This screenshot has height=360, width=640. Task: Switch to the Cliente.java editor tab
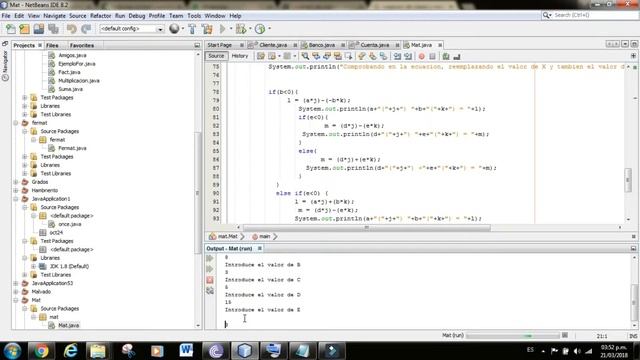click(x=272, y=45)
